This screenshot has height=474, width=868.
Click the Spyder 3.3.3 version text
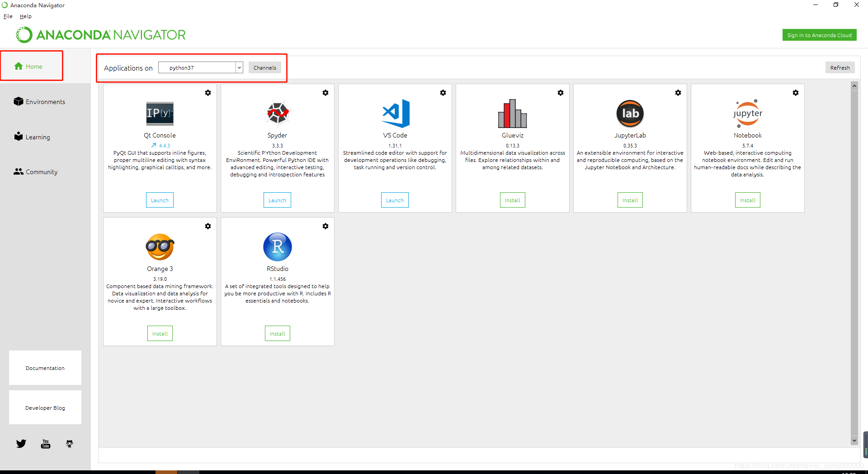pyautogui.click(x=278, y=146)
